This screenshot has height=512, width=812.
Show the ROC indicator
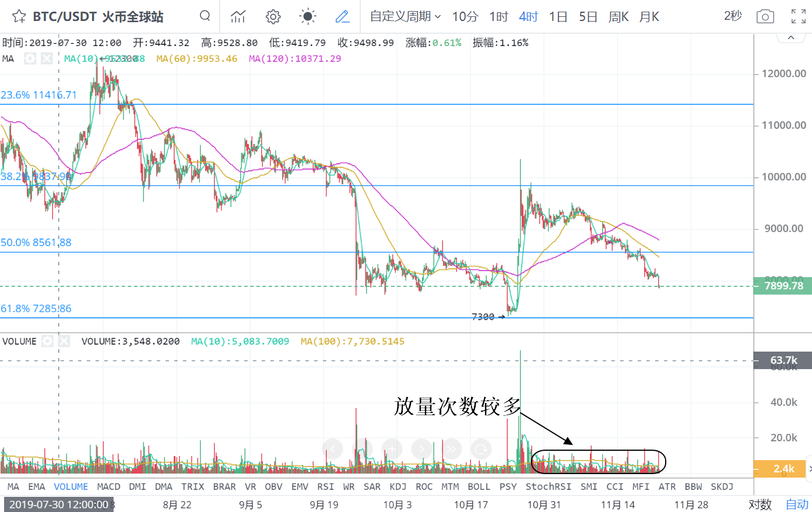(424, 486)
